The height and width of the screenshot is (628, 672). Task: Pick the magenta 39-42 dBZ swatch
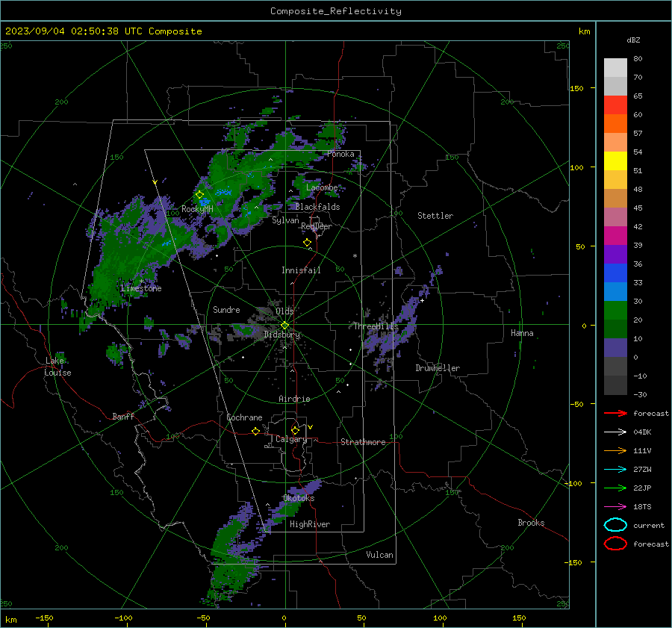(615, 235)
